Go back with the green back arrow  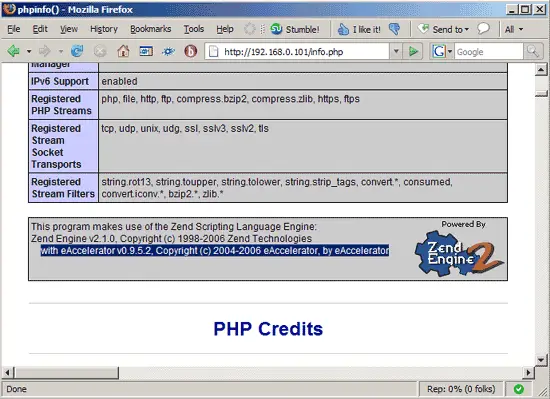pyautogui.click(x=14, y=51)
